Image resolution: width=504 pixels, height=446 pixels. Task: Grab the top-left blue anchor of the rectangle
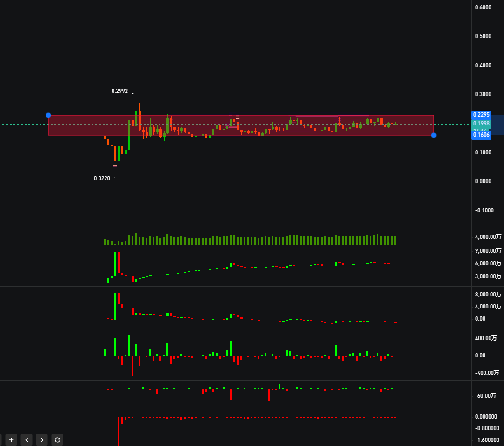[x=48, y=115]
